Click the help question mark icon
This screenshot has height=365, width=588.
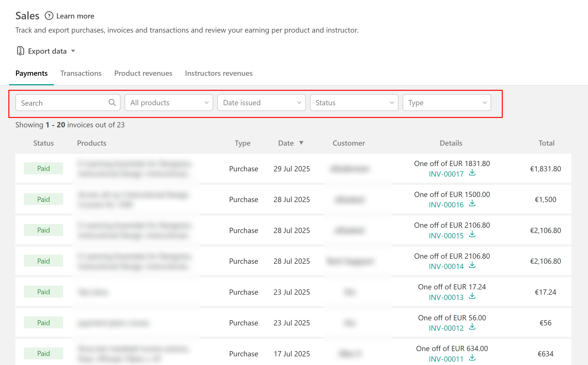tap(49, 16)
